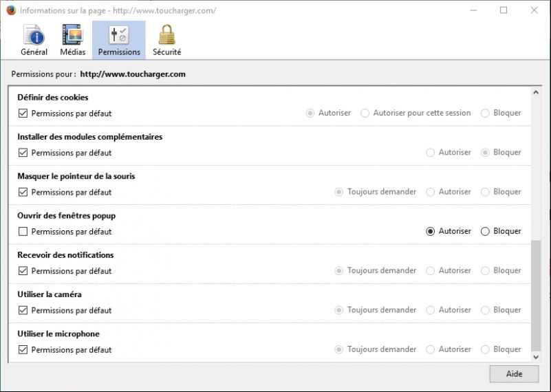This screenshot has width=551, height=392.
Task: Uncheck default permissions for Utiliser le microphone
Action: point(23,349)
